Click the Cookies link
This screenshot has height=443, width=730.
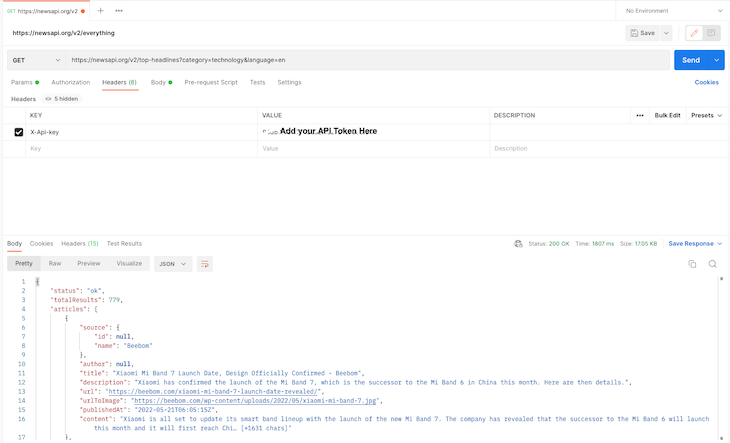pyautogui.click(x=706, y=82)
